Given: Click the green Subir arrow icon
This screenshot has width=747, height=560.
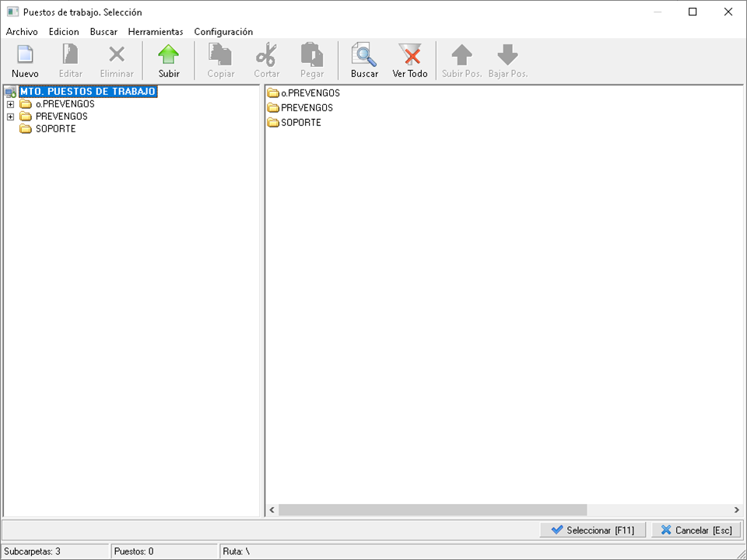Looking at the screenshot, I should [169, 56].
